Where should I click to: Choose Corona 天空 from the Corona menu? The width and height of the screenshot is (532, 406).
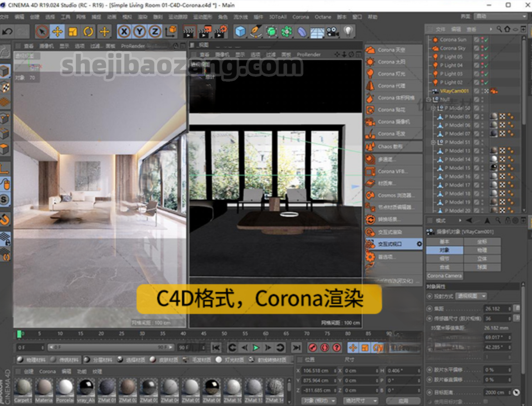[x=393, y=50]
